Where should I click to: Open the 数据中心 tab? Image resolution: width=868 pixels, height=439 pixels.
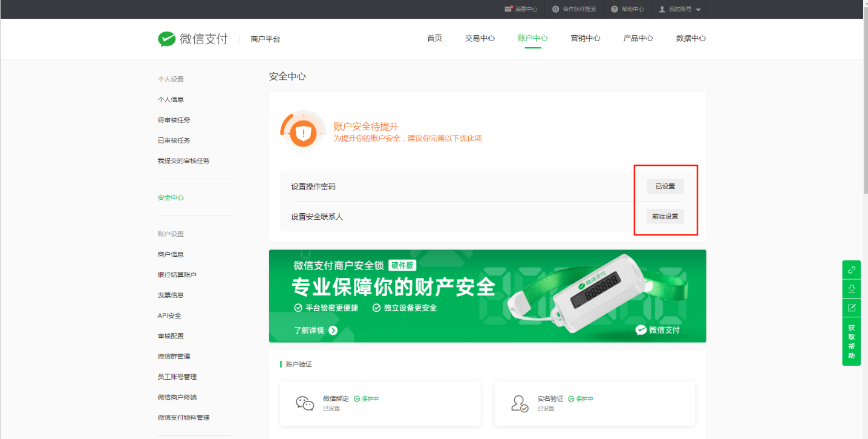691,38
